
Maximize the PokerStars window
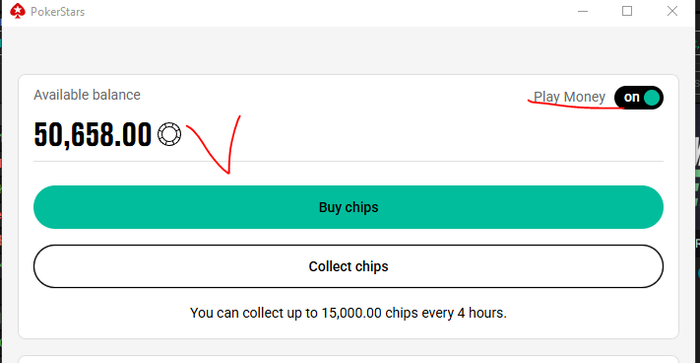point(627,11)
